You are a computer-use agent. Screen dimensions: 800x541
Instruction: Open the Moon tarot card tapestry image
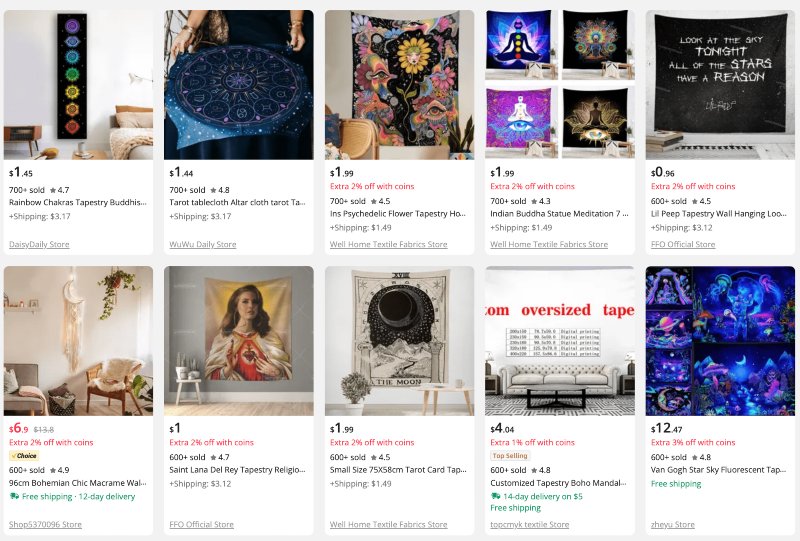[399, 341]
